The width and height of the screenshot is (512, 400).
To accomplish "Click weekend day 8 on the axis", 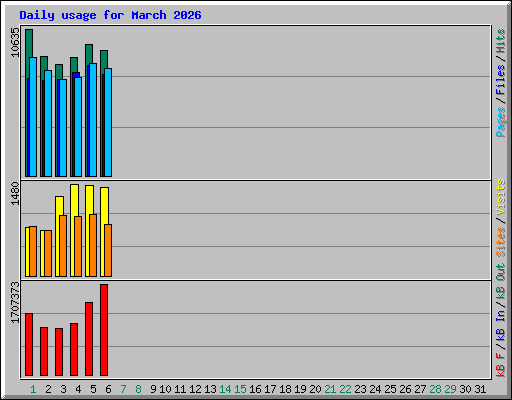I will pos(138,389).
